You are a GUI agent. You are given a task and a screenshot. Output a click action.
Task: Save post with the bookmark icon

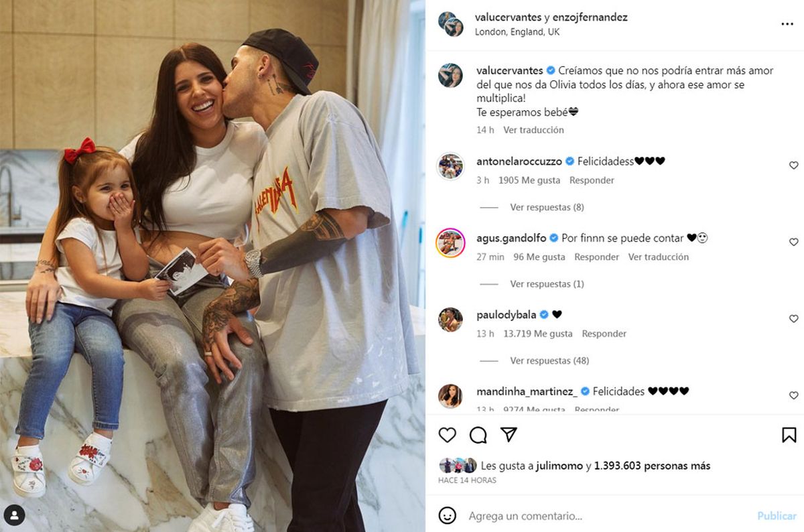point(789,435)
